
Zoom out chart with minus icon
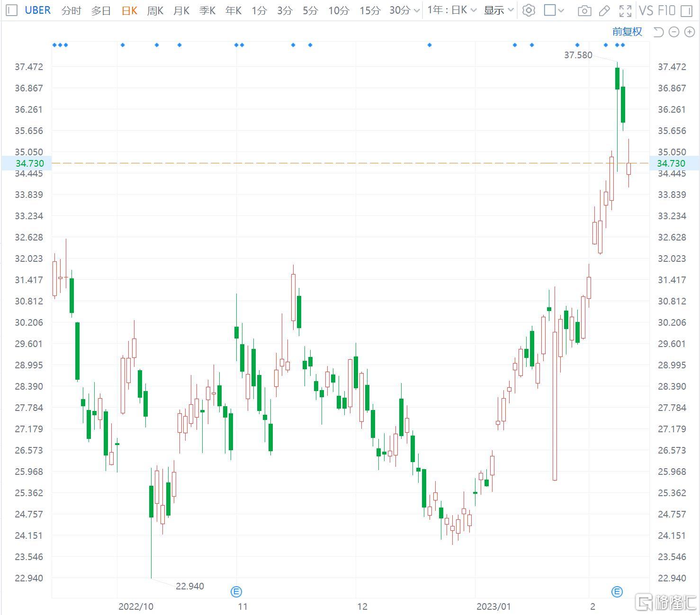pyautogui.click(x=674, y=32)
